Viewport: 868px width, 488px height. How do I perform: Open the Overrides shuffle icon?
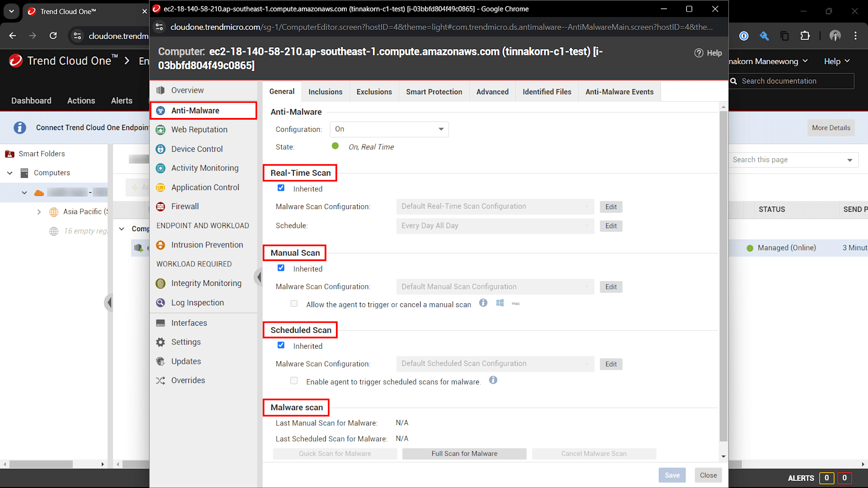coord(161,380)
